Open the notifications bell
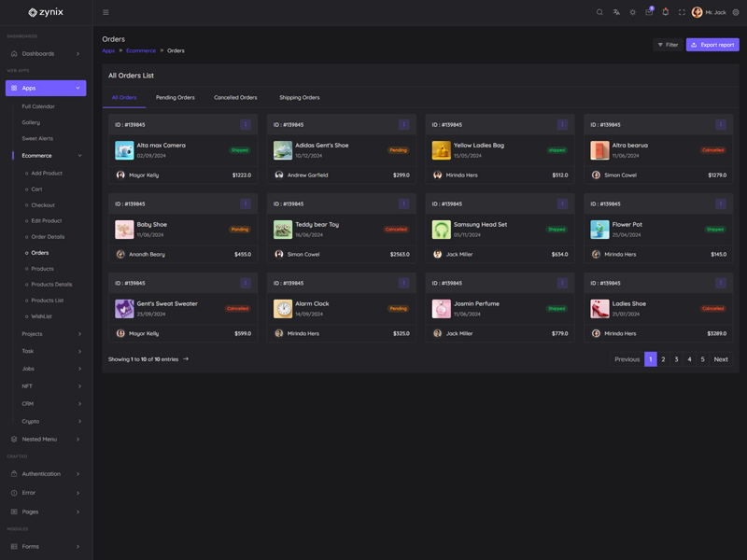 pyautogui.click(x=665, y=12)
